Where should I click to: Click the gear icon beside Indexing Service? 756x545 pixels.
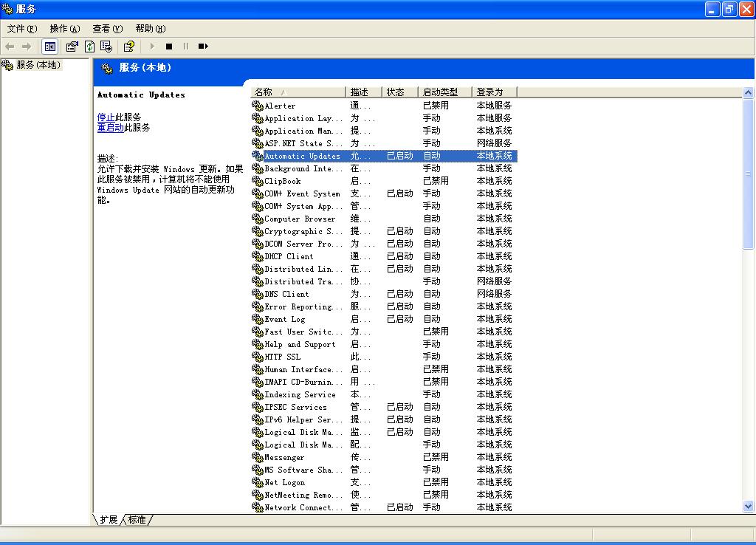click(258, 394)
